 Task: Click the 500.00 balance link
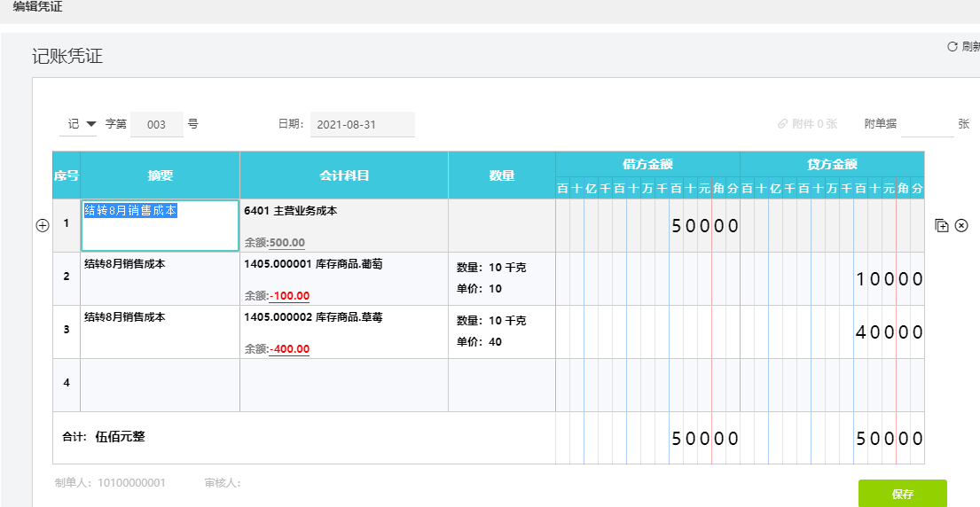pyautogui.click(x=286, y=242)
